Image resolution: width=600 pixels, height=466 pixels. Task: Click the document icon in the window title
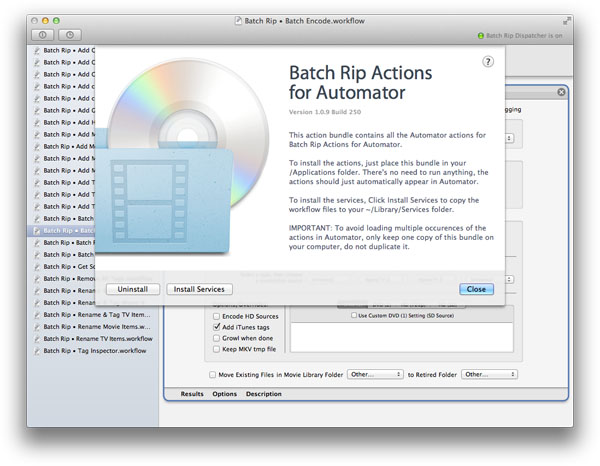tap(238, 21)
